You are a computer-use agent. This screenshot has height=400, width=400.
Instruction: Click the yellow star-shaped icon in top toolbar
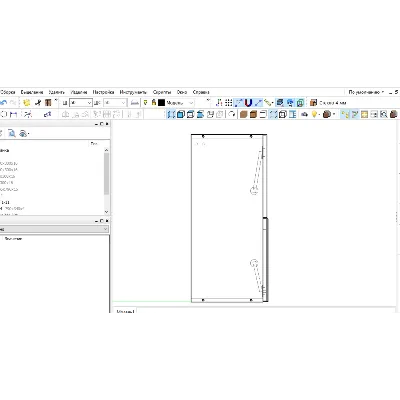click(27, 103)
